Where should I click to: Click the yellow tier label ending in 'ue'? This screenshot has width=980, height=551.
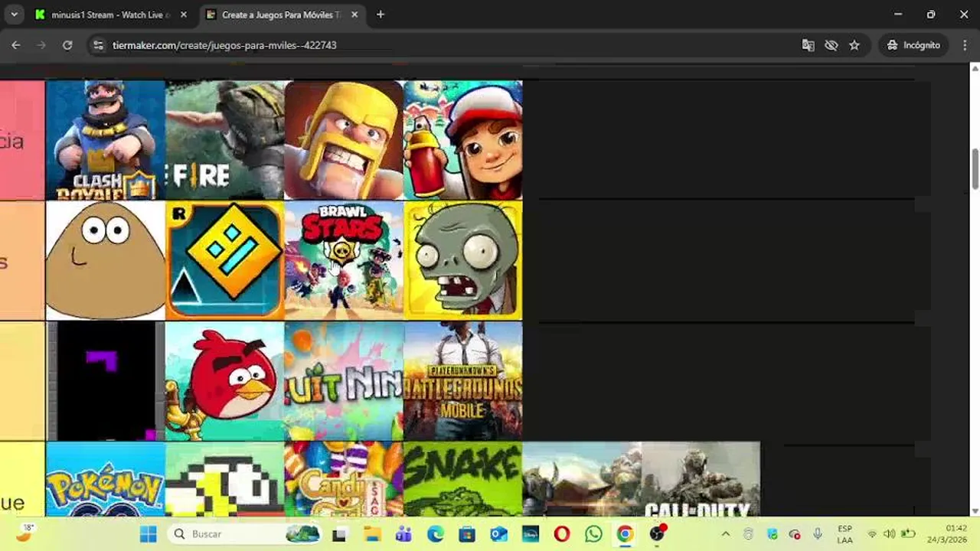point(22,480)
